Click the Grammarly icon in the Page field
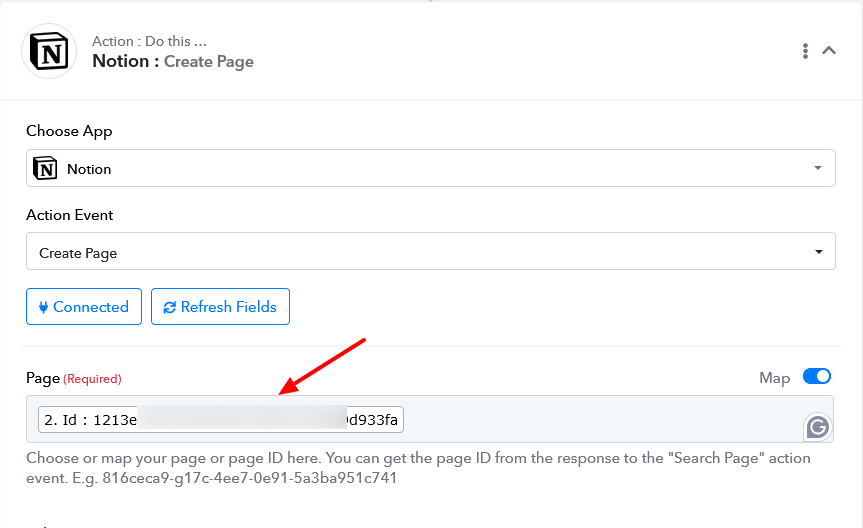The height and width of the screenshot is (528, 863). [818, 427]
